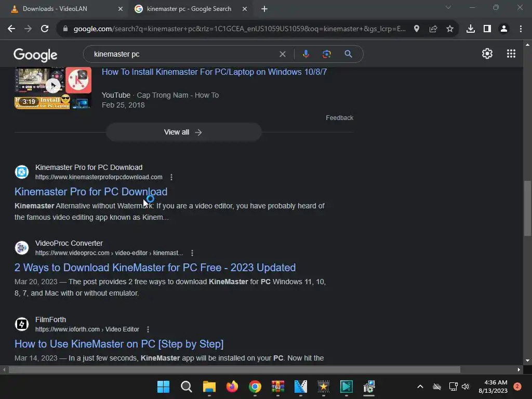Open 2 Ways to Download KineMaster result
The width and height of the screenshot is (532, 399).
coord(155,268)
